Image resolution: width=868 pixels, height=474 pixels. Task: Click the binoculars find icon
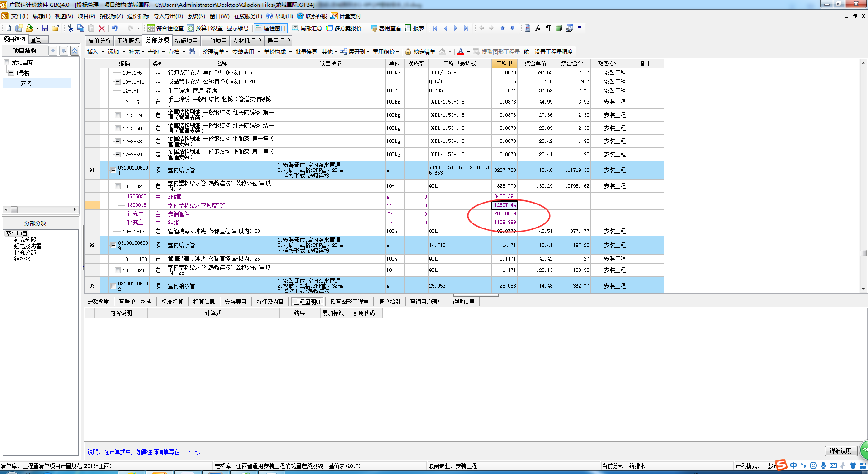coord(192,52)
